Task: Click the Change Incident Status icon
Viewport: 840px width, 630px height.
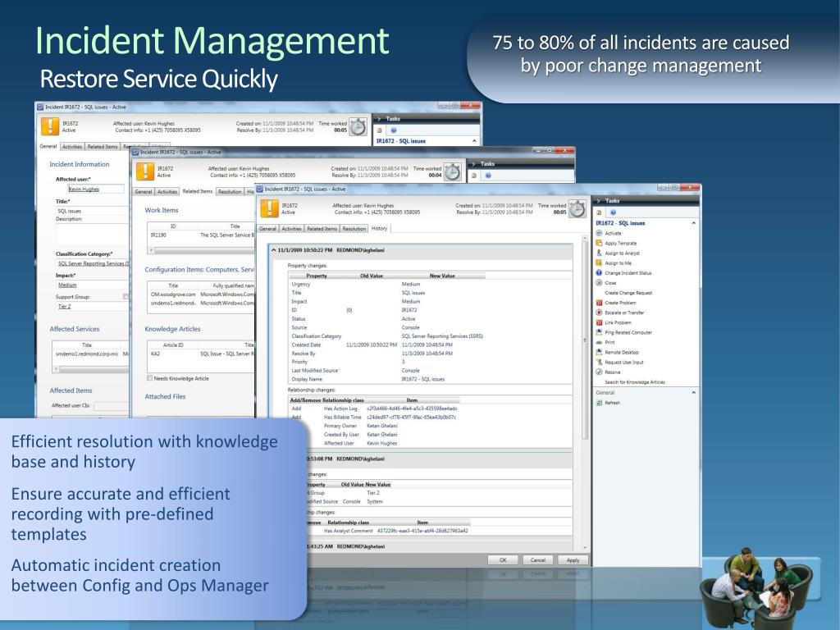Action: tap(599, 272)
